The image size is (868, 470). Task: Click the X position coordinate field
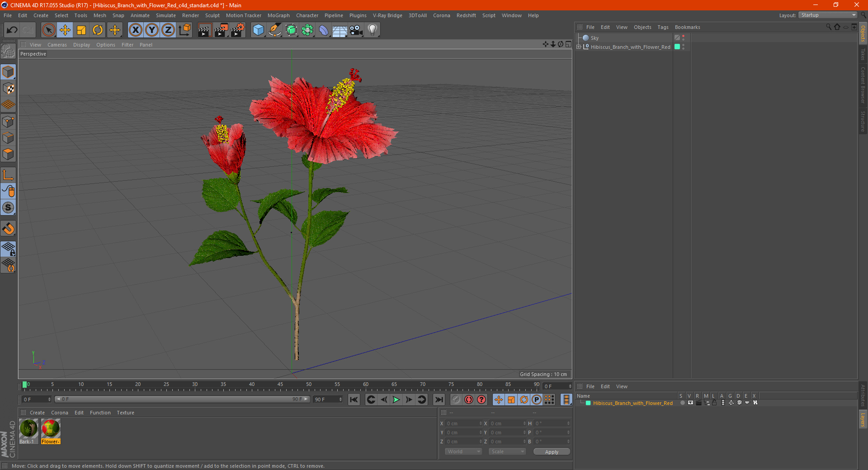tap(464, 423)
